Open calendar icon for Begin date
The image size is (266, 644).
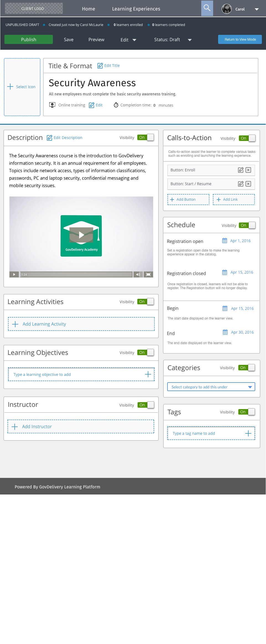[x=225, y=308]
